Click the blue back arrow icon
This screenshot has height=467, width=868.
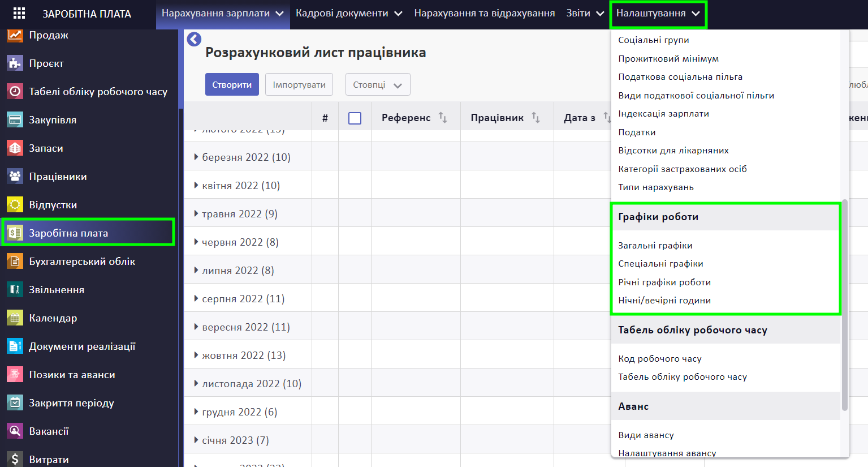tap(194, 39)
